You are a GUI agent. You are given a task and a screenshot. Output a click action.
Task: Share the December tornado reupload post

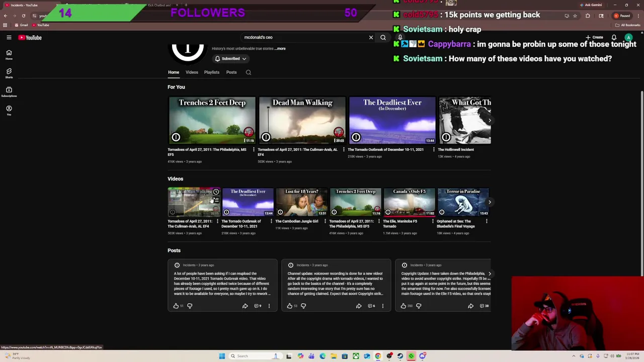click(x=245, y=306)
